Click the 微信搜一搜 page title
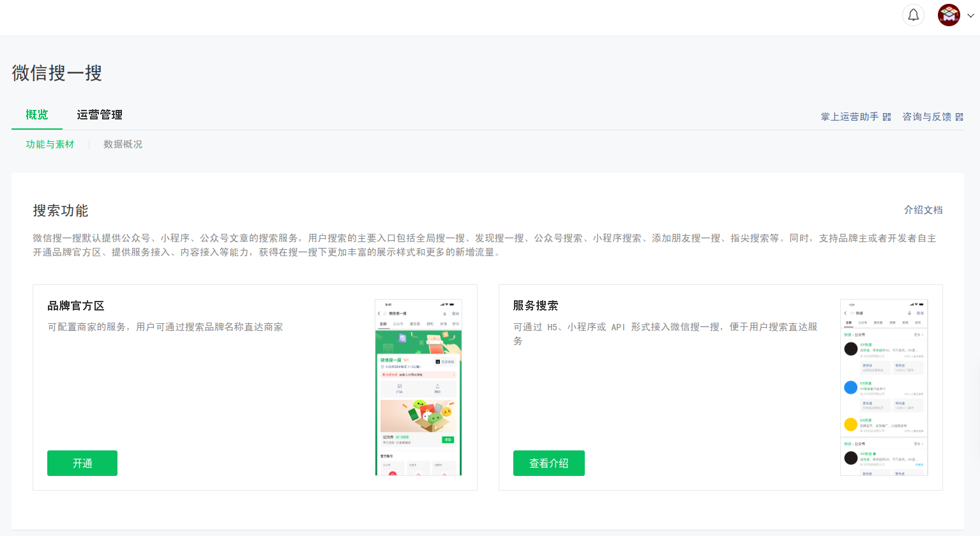 pyautogui.click(x=57, y=73)
